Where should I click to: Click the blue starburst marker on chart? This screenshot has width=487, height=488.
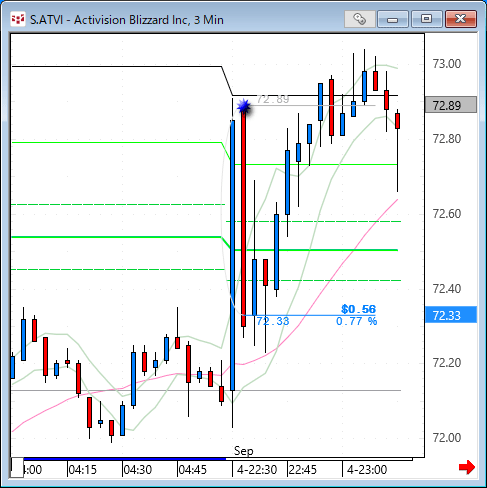(244, 107)
